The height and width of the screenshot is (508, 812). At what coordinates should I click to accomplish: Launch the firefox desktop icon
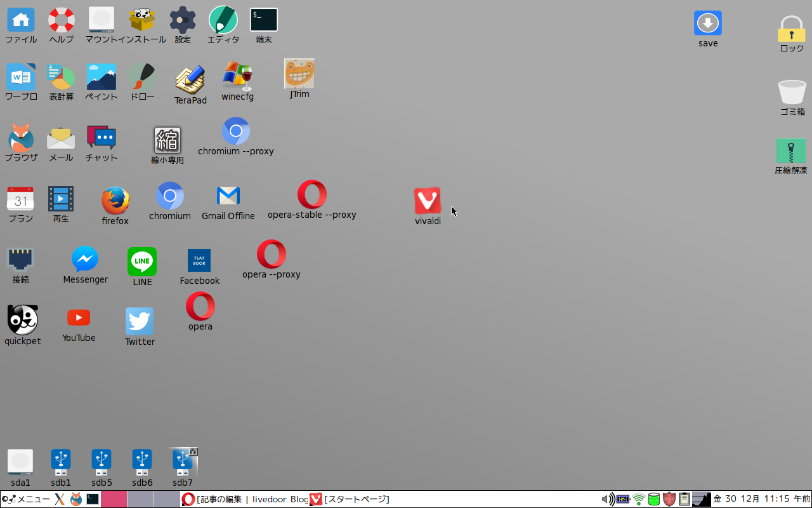(115, 201)
